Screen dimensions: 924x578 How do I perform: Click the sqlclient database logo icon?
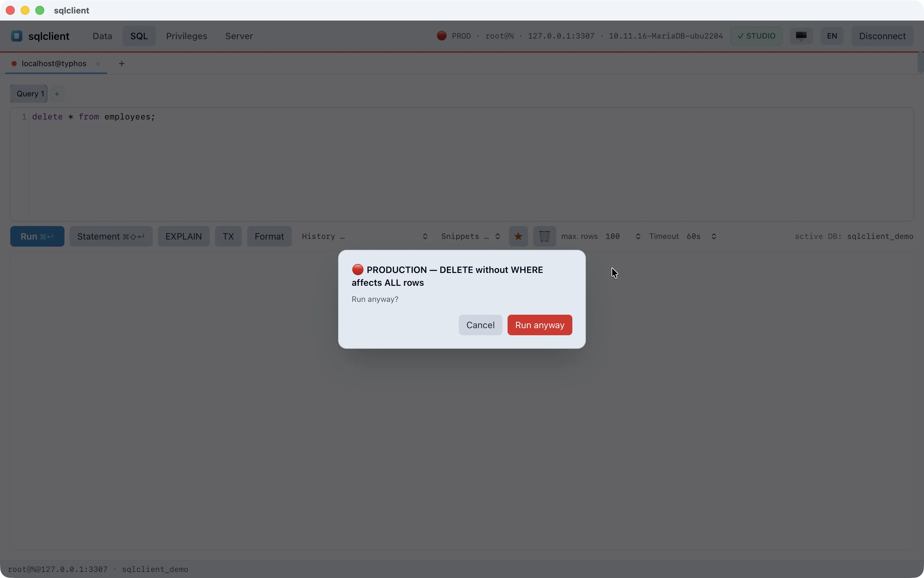[16, 36]
